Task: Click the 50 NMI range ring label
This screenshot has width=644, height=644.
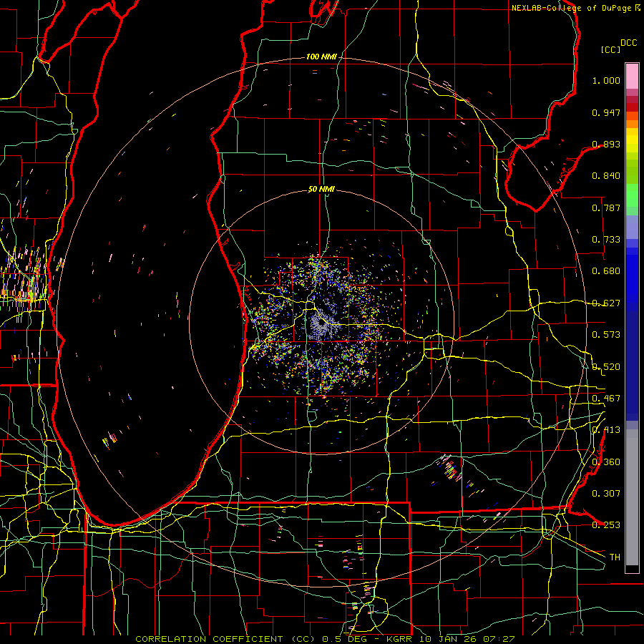Action: pyautogui.click(x=321, y=190)
